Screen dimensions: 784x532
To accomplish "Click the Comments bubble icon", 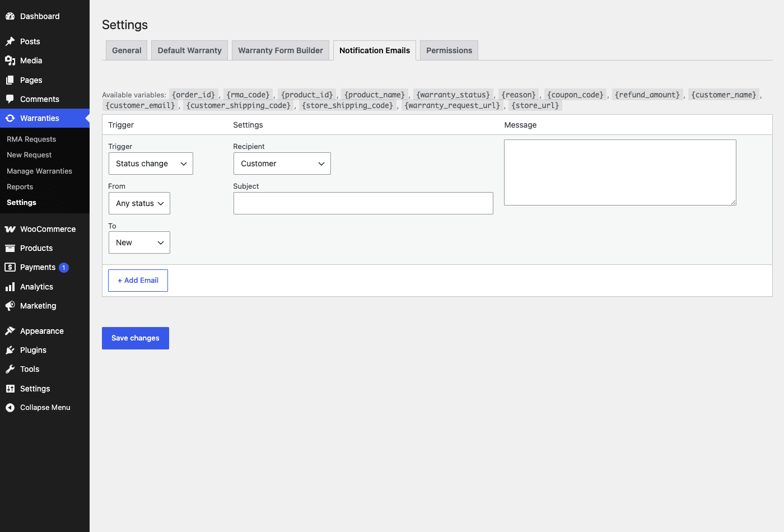I will (10, 99).
